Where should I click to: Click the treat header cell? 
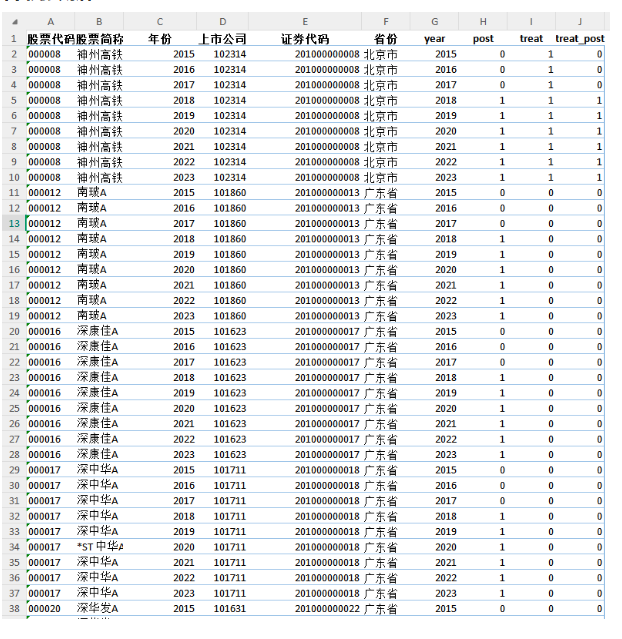click(531, 39)
